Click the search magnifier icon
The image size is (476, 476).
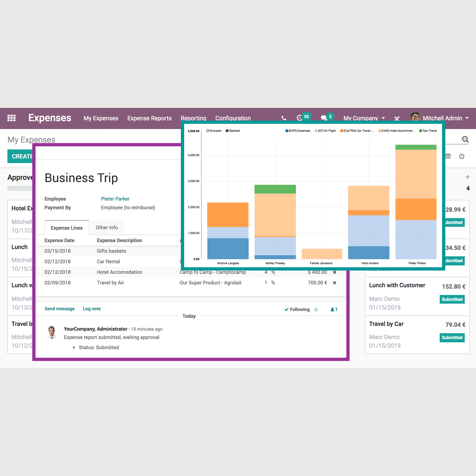465,139
